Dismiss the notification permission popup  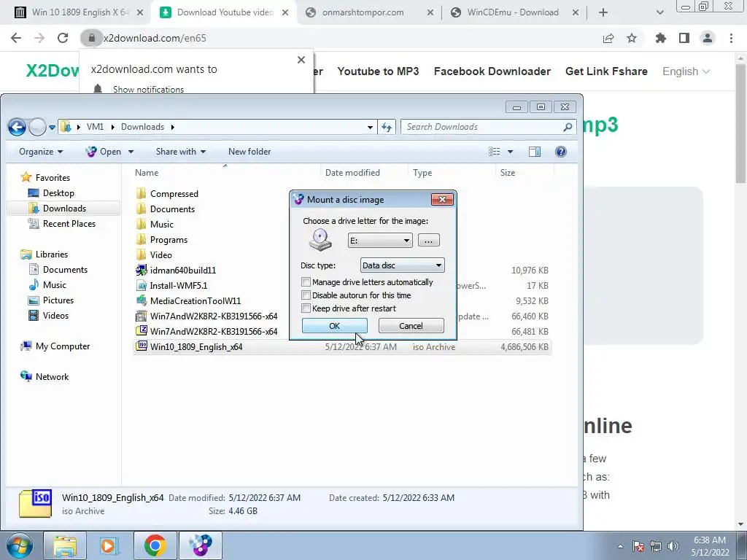coord(301,60)
